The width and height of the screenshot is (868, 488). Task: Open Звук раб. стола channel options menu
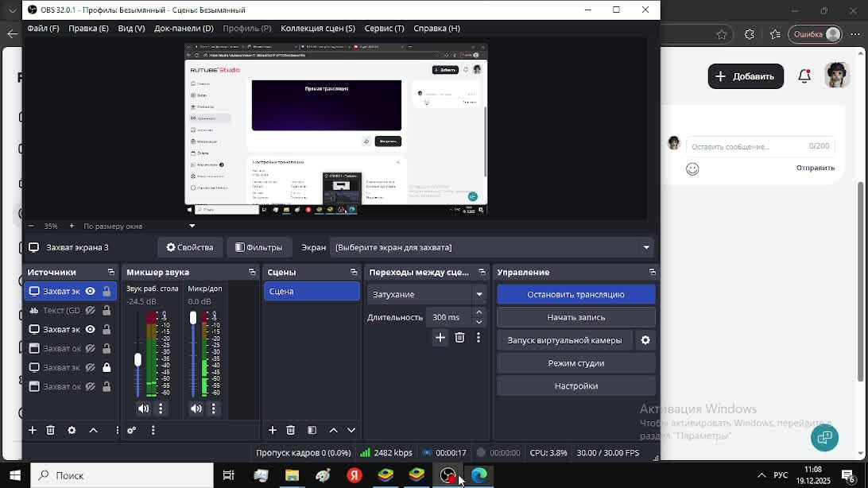click(x=161, y=409)
